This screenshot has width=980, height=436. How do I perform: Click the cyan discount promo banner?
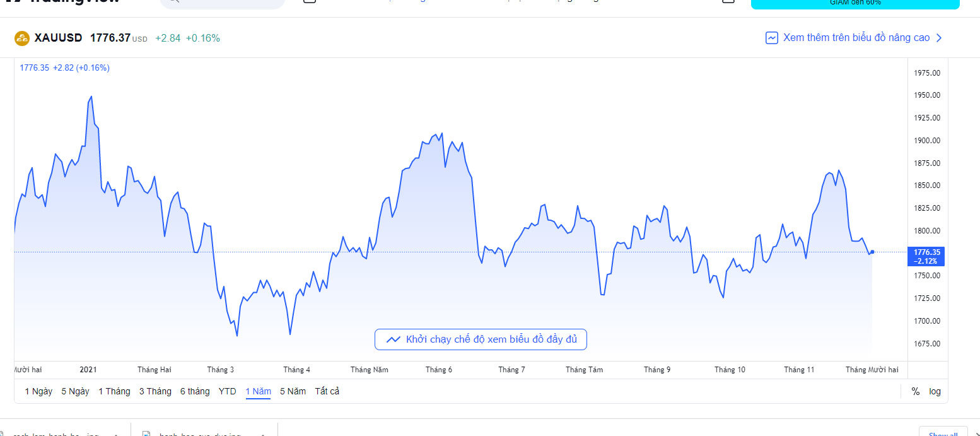[855, 3]
